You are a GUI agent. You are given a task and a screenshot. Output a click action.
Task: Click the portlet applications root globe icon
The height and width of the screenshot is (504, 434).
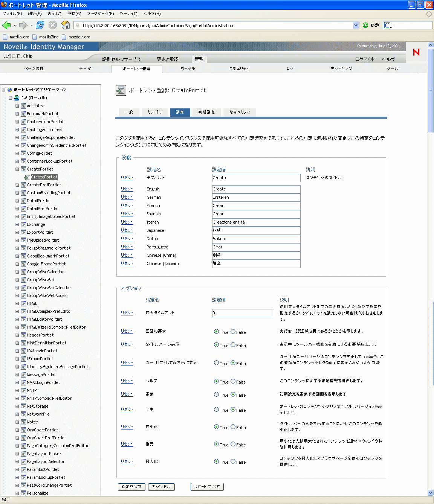tap(10, 90)
